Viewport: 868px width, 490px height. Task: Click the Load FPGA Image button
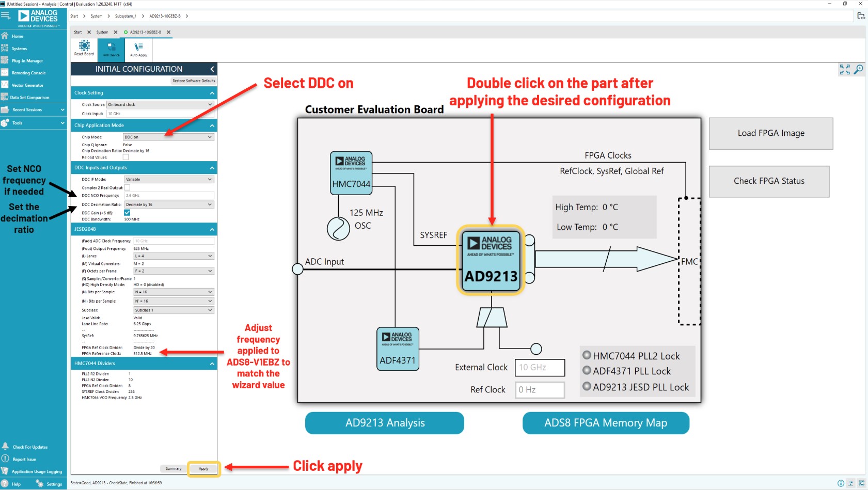pyautogui.click(x=770, y=133)
